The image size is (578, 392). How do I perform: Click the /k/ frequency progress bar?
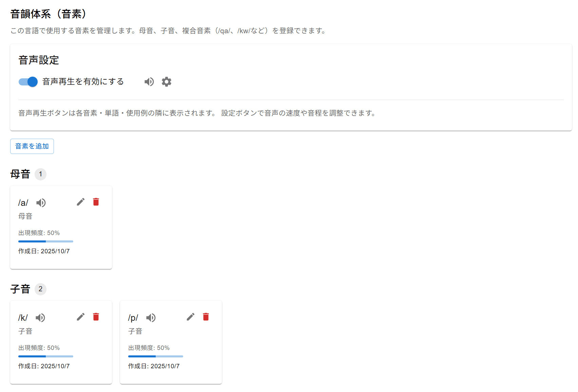[46, 356]
